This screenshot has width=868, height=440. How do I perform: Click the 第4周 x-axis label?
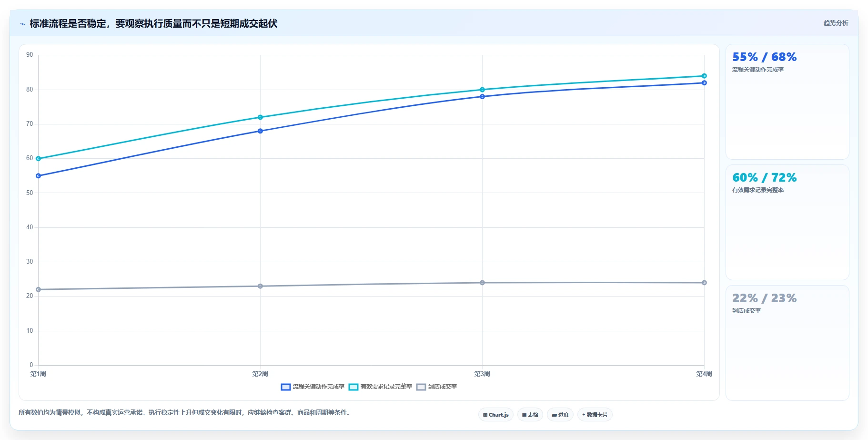(x=704, y=374)
